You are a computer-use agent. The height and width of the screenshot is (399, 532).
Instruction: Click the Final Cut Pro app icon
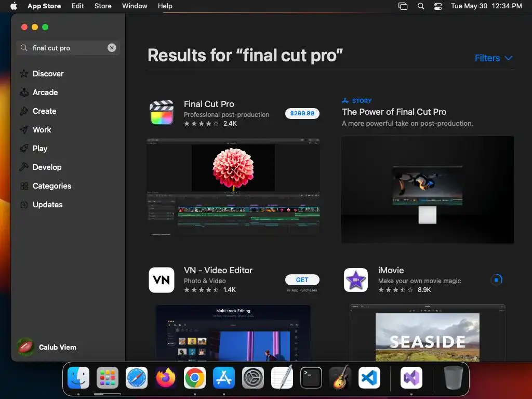[162, 113]
